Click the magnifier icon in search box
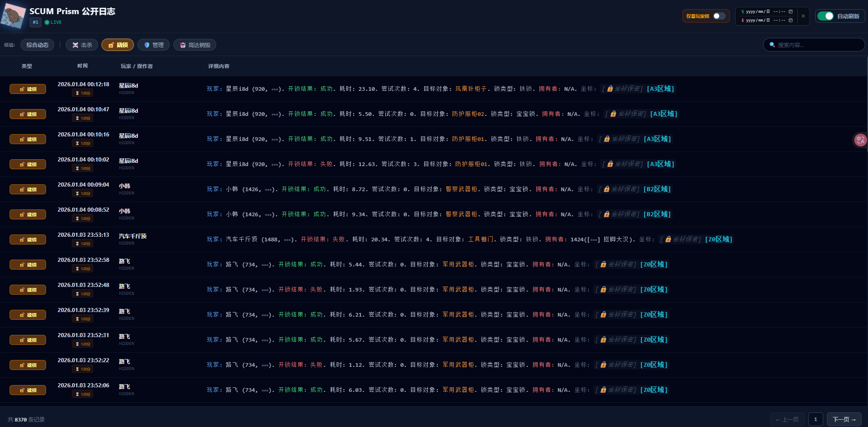This screenshot has height=427, width=868. pyautogui.click(x=771, y=45)
